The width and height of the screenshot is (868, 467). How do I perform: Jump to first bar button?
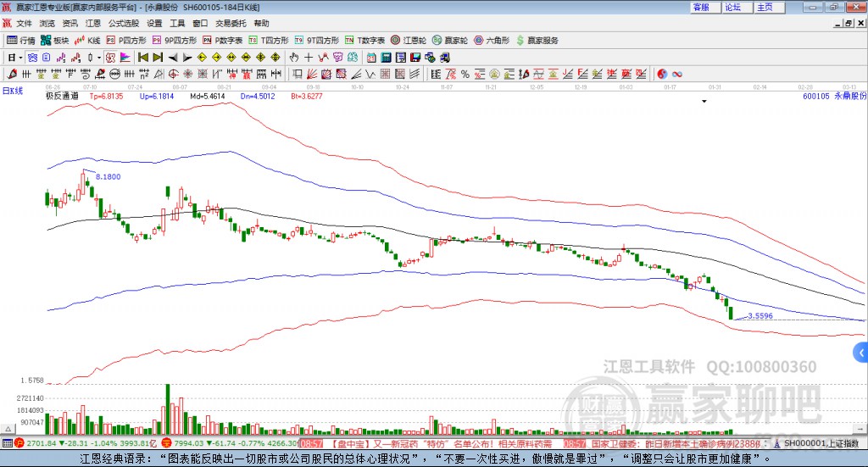click(x=143, y=58)
